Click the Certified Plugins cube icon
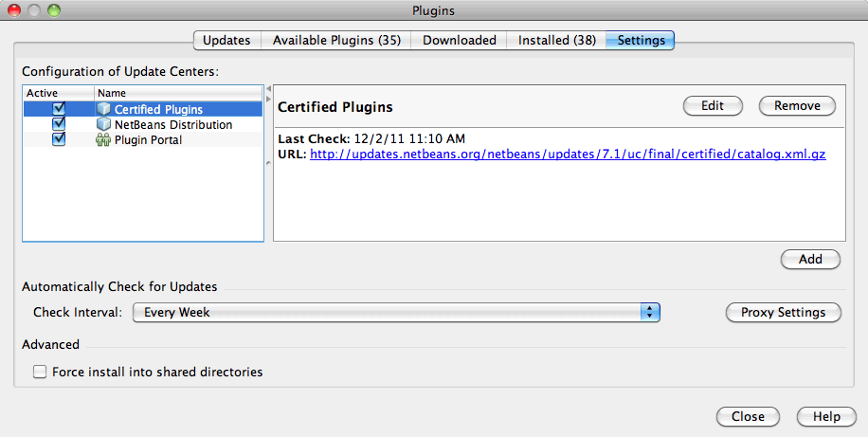868x437 pixels. pos(103,110)
